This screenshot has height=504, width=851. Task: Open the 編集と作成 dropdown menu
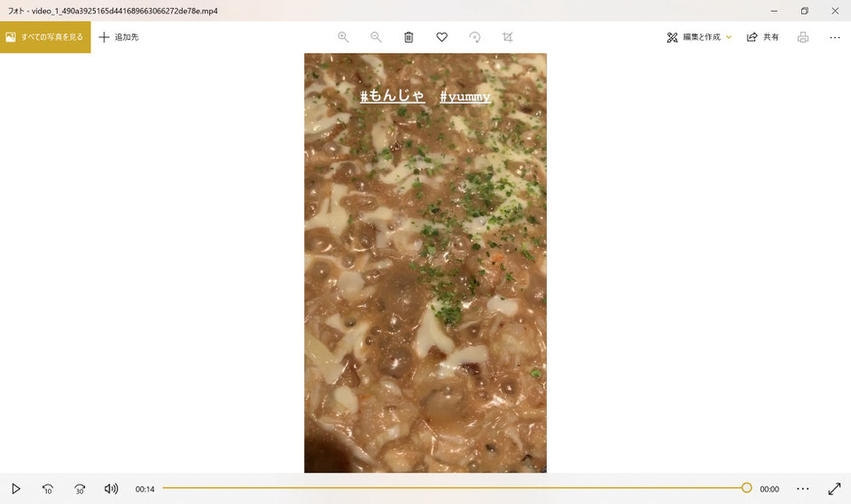tap(699, 37)
